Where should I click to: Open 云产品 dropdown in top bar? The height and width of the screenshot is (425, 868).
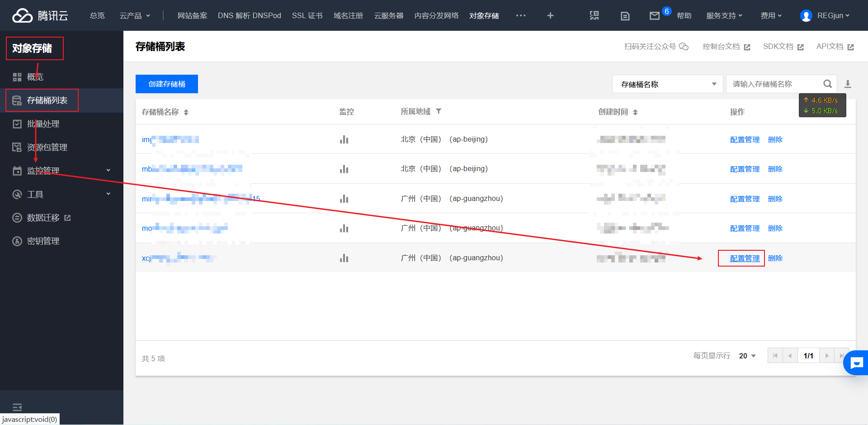(x=135, y=15)
